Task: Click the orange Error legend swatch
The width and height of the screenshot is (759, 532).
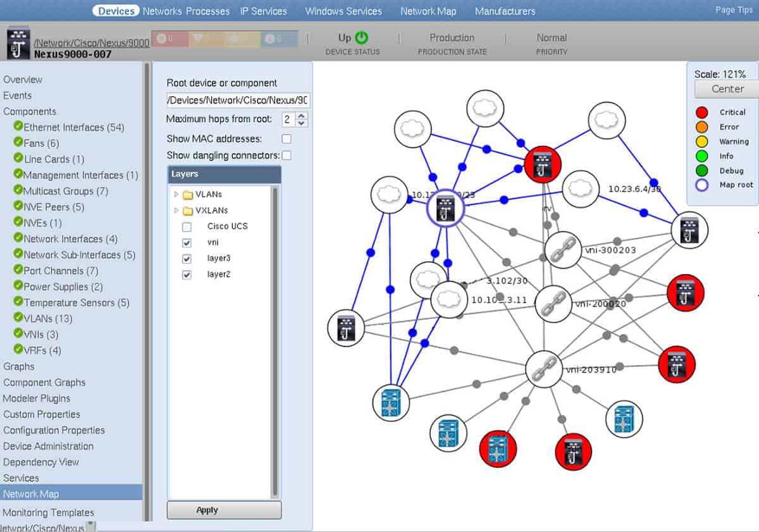Action: pyautogui.click(x=701, y=127)
